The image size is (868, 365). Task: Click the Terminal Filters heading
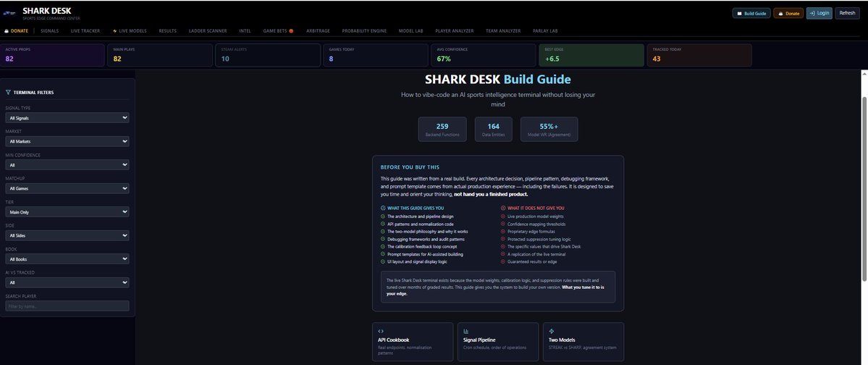coord(33,93)
